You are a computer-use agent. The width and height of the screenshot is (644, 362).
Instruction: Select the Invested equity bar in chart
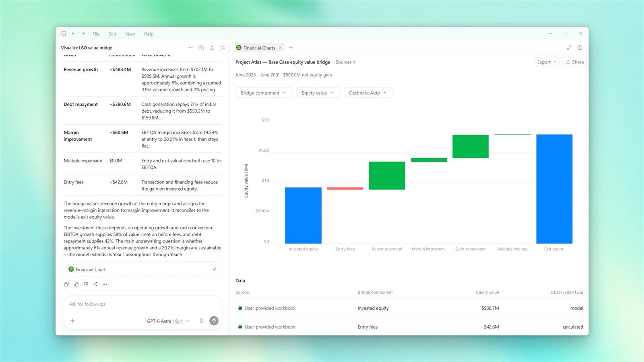coord(303,215)
